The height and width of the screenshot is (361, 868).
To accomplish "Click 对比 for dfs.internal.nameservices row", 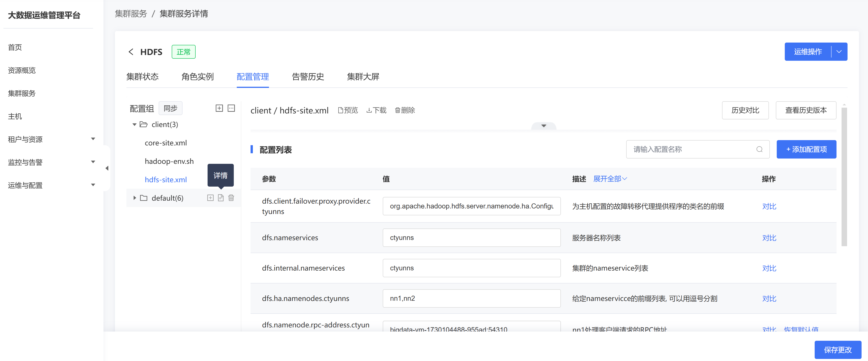I will (769, 268).
